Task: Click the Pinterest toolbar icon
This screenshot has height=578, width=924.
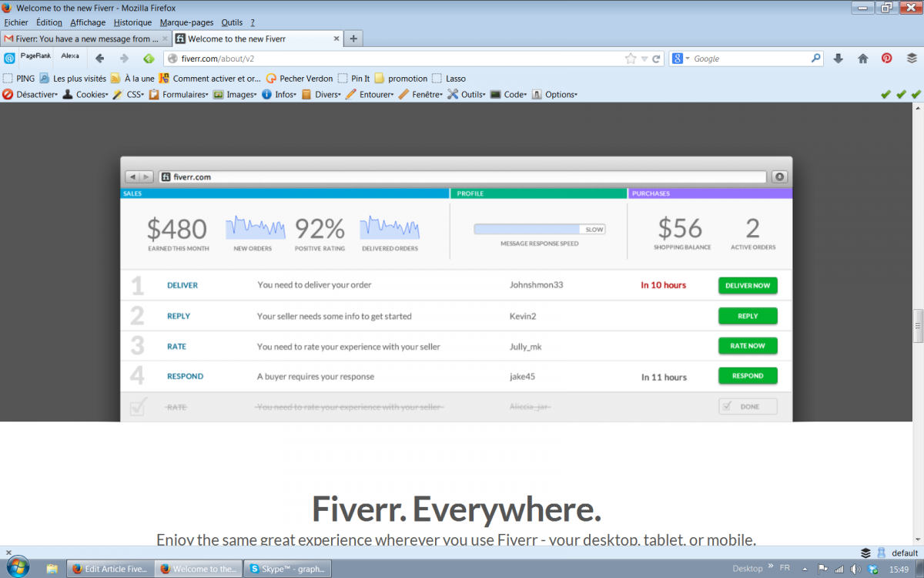Action: [x=887, y=59]
